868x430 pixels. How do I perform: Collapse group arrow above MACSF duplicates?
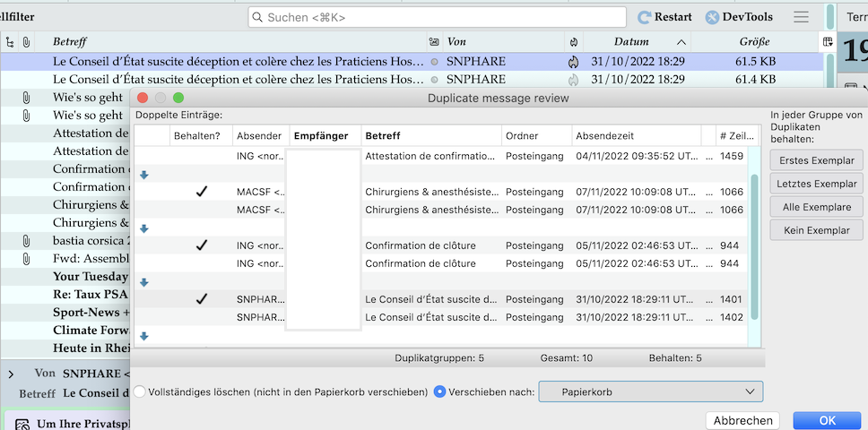click(144, 175)
